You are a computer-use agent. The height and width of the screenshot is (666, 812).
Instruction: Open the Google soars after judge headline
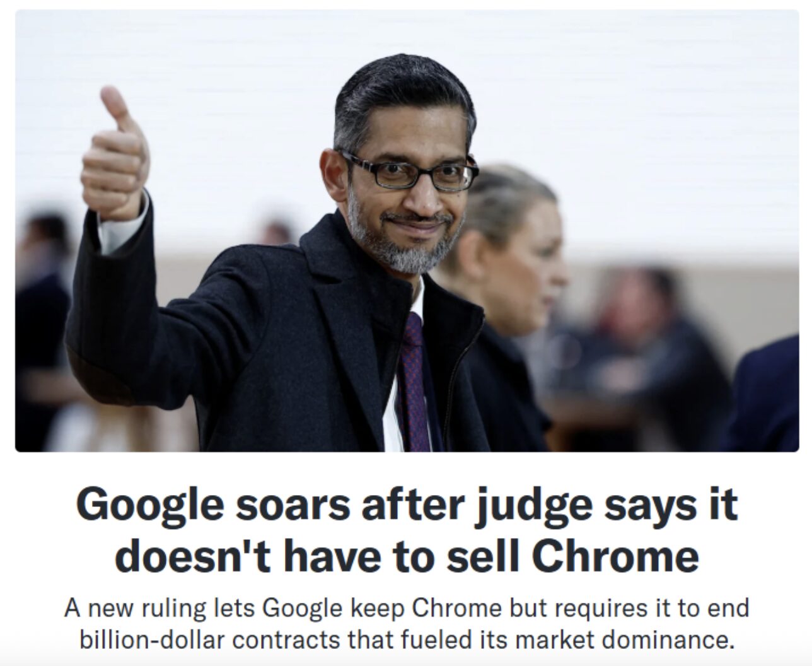click(407, 530)
